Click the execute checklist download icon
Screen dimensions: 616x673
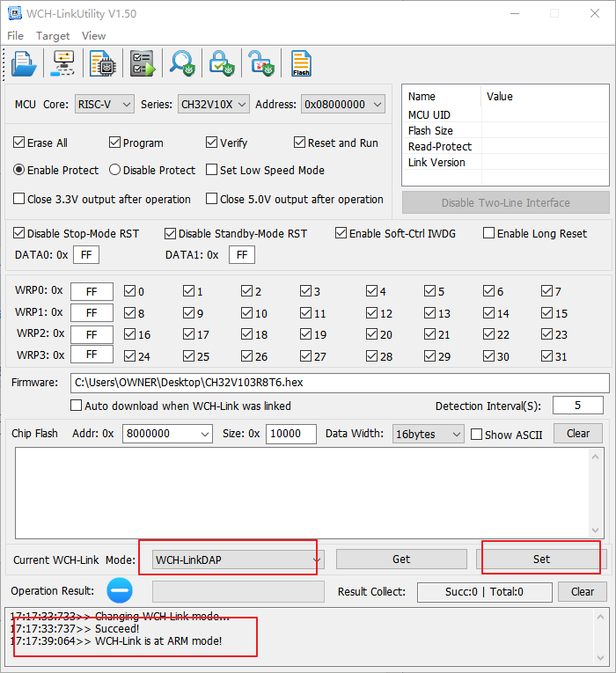(x=143, y=64)
